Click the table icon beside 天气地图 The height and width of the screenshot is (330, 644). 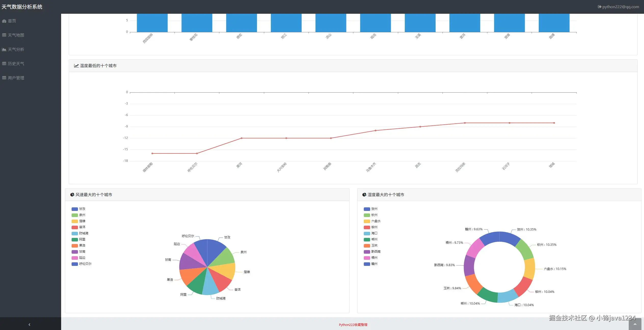coord(4,35)
